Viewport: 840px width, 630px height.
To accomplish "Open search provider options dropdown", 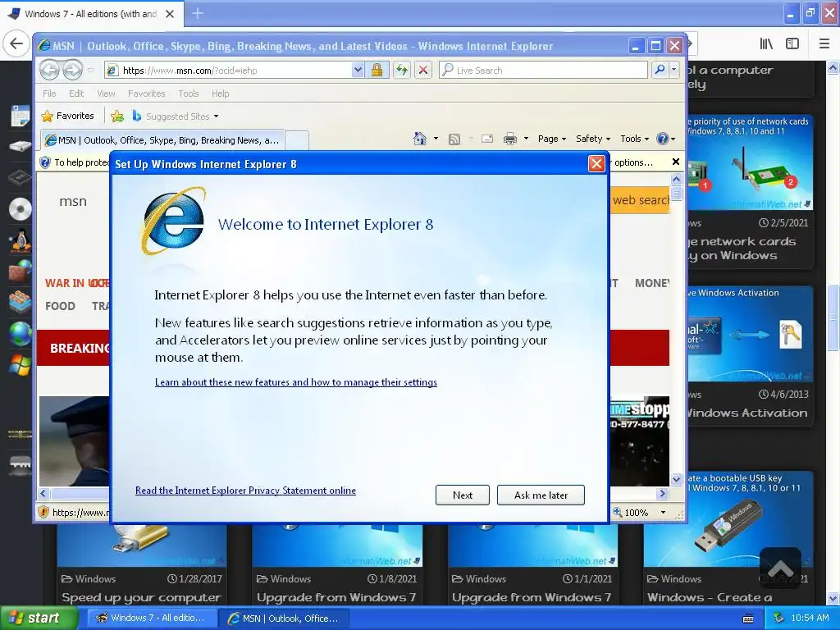I will pyautogui.click(x=674, y=70).
